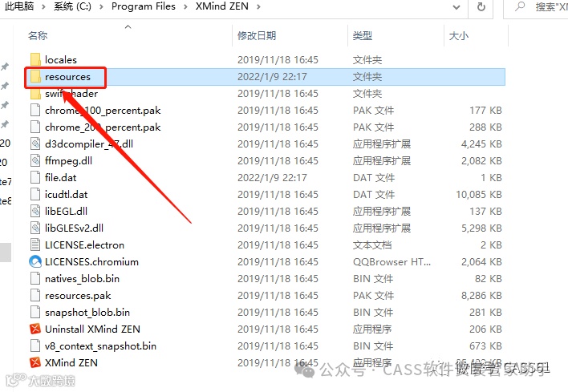Sort by 大小 column header
The height and width of the screenshot is (392, 568).
[459, 36]
